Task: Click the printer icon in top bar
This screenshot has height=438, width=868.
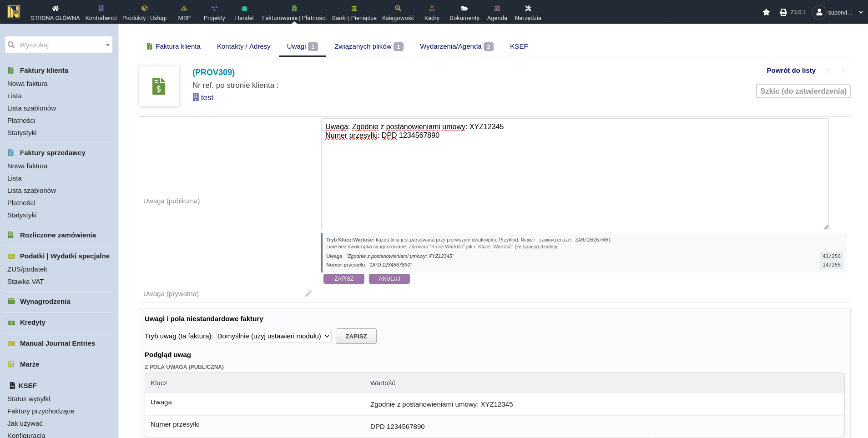Action: [x=783, y=12]
